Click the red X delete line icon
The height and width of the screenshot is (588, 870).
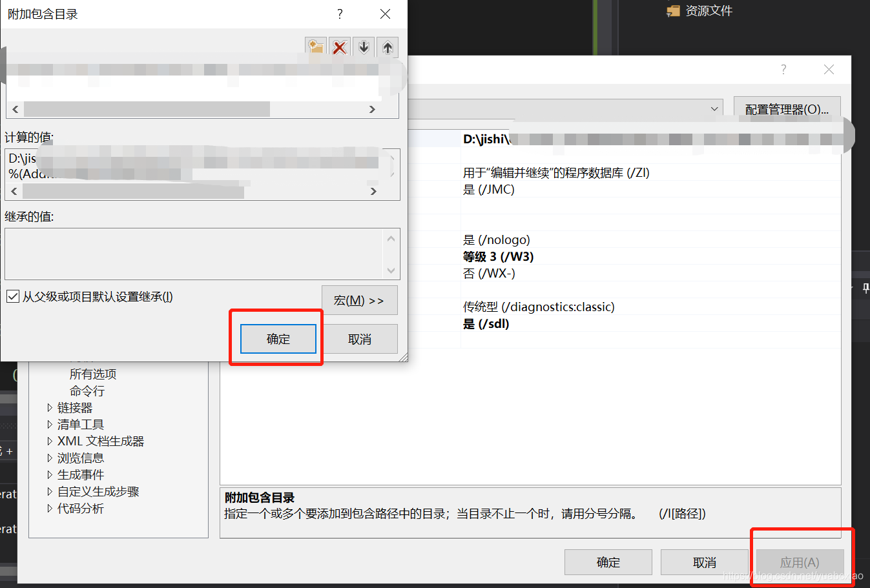click(340, 47)
